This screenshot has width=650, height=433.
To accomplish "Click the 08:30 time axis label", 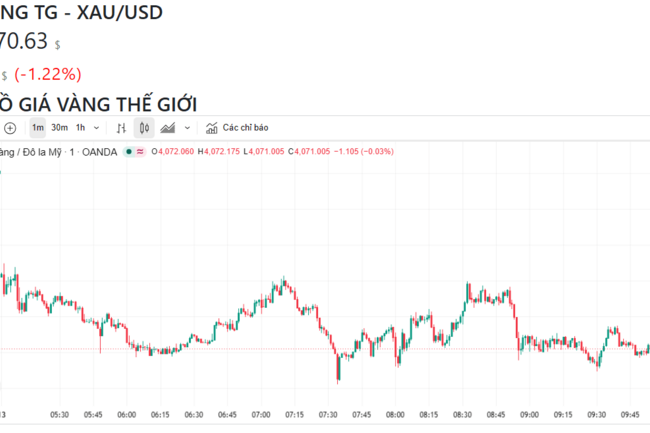I will tap(462, 415).
